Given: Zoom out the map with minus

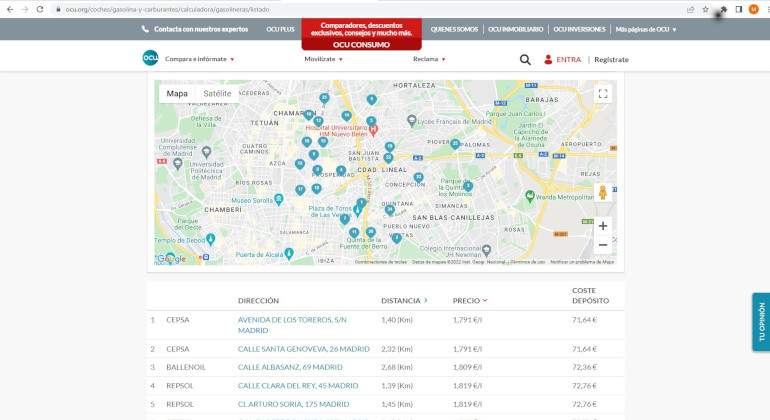Looking at the screenshot, I should point(603,245).
